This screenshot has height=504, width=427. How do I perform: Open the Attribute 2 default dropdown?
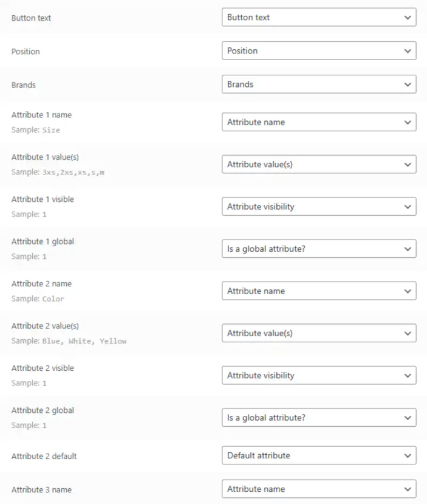click(318, 455)
